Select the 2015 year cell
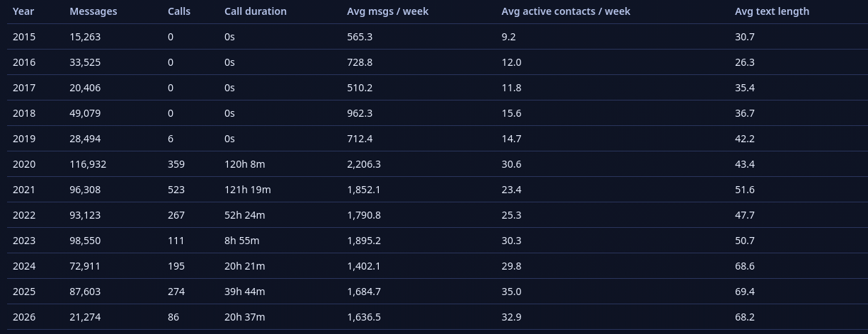This screenshot has width=868, height=334. pos(24,37)
